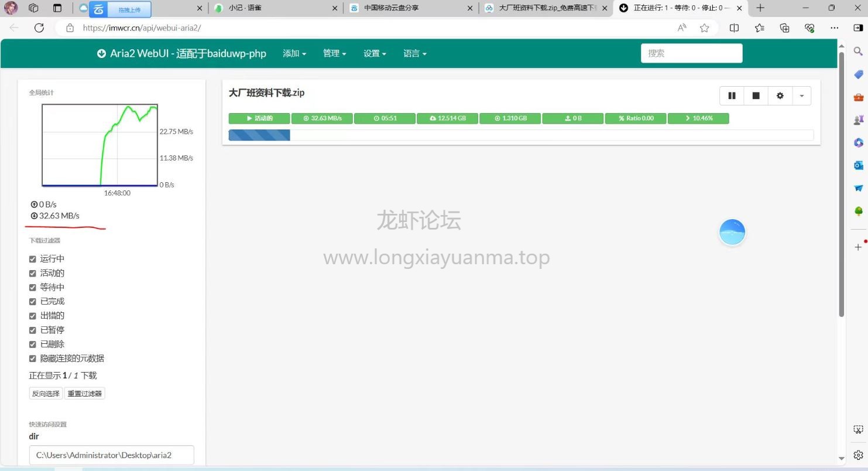Open the favorites list icon
Image resolution: width=868 pixels, height=471 pixels.
pos(760,28)
